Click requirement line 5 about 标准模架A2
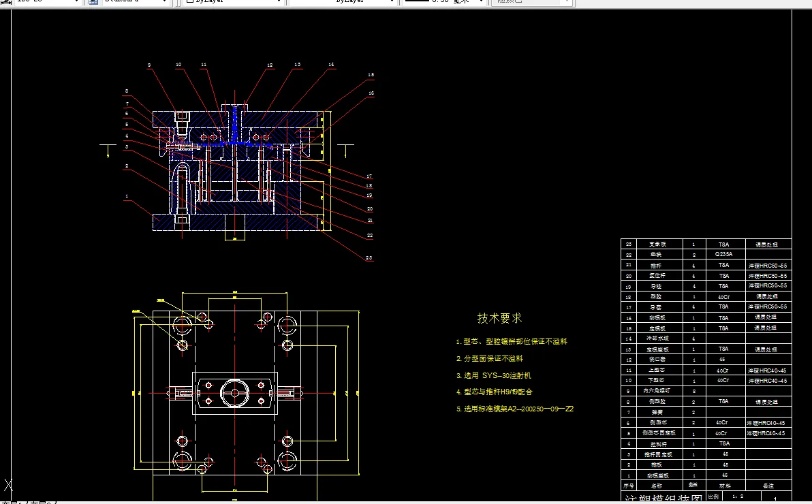 (x=515, y=409)
